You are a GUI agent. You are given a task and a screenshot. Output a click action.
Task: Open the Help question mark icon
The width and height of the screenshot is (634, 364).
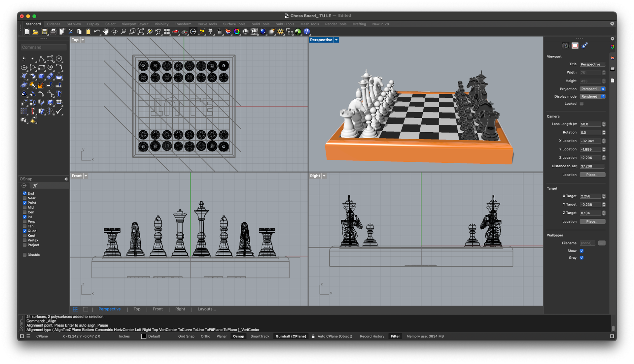(307, 32)
